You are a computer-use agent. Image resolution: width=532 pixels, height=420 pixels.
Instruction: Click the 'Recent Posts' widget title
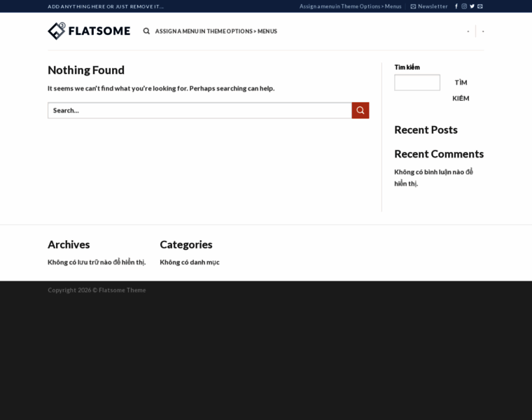[426, 129]
